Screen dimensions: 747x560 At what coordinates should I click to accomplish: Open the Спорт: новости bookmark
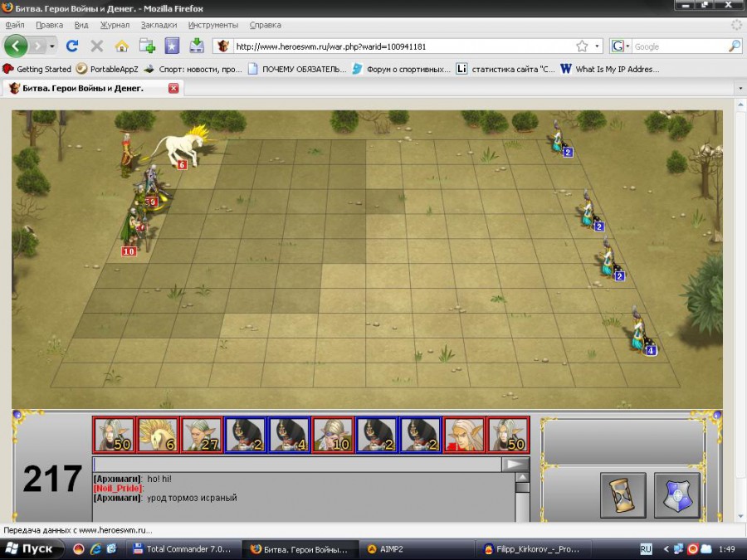tap(193, 69)
